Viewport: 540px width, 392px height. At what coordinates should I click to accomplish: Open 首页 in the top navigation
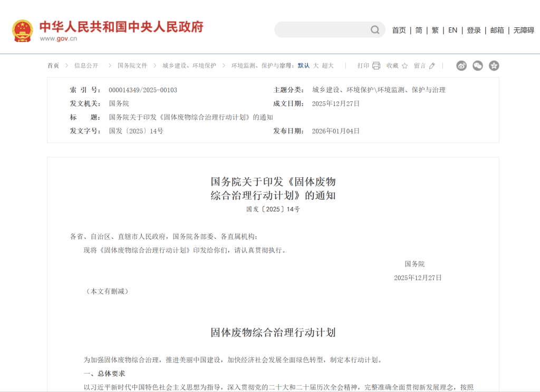tap(399, 31)
